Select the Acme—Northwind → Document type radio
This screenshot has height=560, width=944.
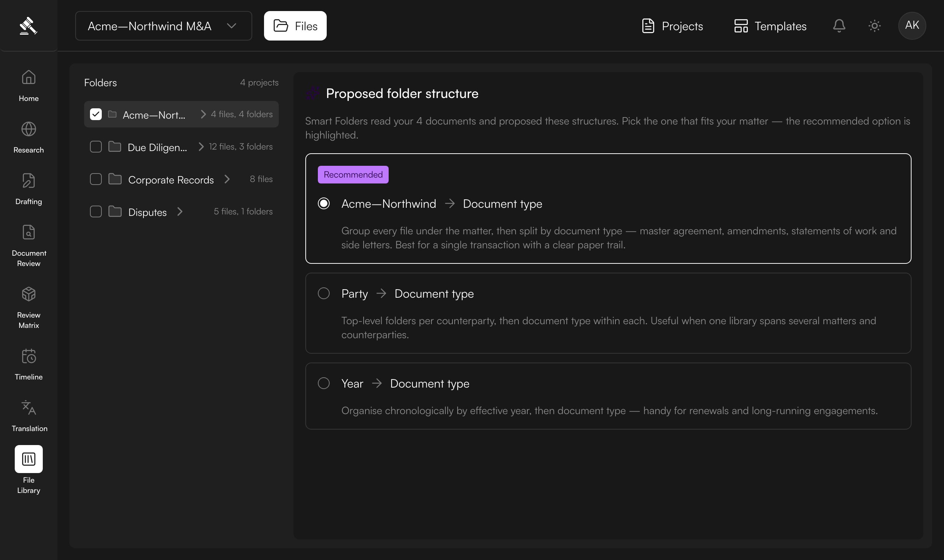(x=324, y=203)
